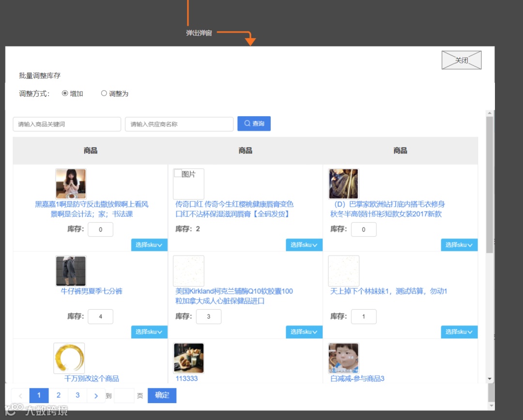Image resolution: width=523 pixels, height=420 pixels.
Task: Click the jump-to-page number input
Action: 124,396
